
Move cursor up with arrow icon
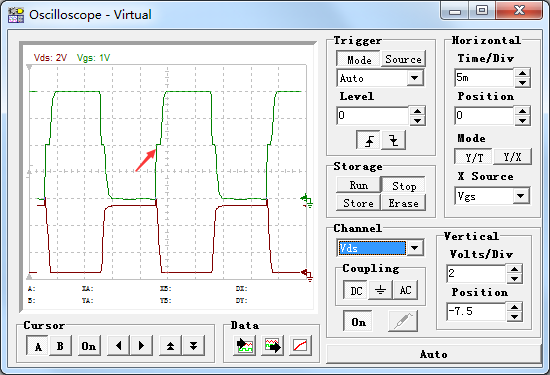tap(170, 346)
